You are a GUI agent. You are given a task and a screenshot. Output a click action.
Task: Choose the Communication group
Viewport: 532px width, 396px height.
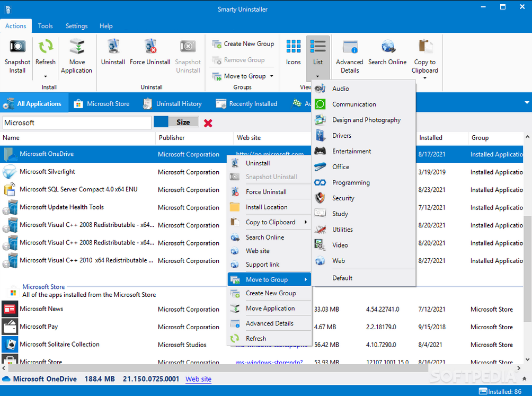coord(363,104)
